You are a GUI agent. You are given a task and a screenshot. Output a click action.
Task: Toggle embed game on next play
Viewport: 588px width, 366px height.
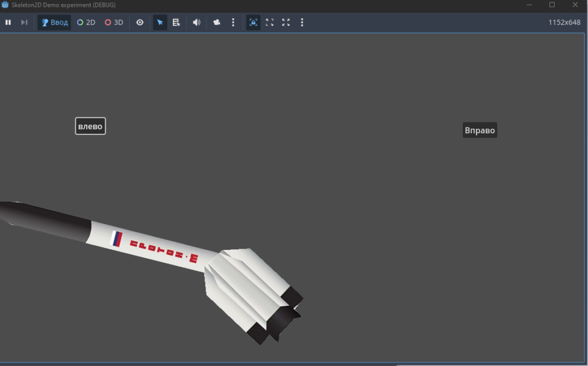[x=253, y=22]
